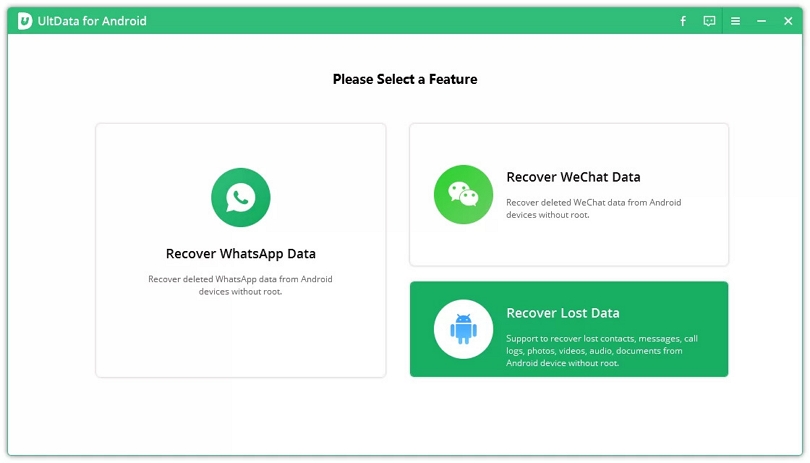Minimize the UltData window
Screen dimensions: 810x463
(x=761, y=21)
